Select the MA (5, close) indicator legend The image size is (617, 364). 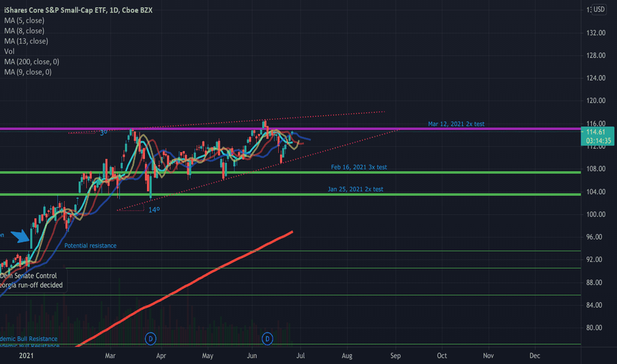point(24,21)
